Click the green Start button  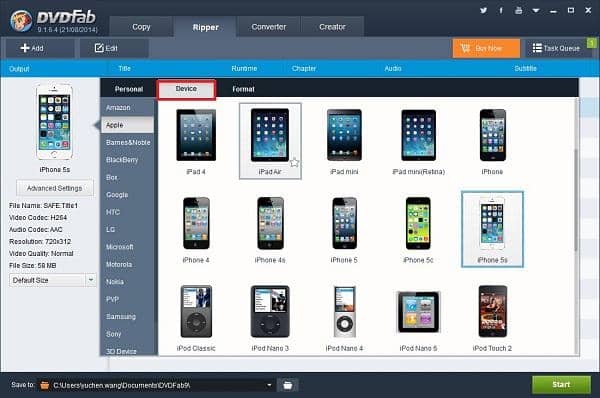[x=561, y=385]
